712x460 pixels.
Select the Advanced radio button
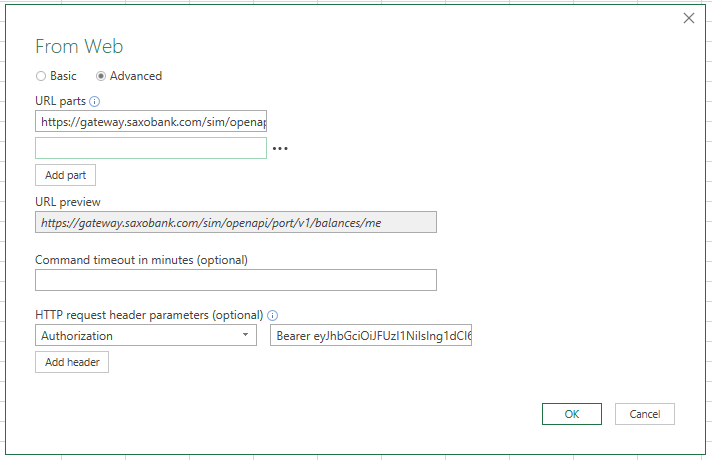101,76
